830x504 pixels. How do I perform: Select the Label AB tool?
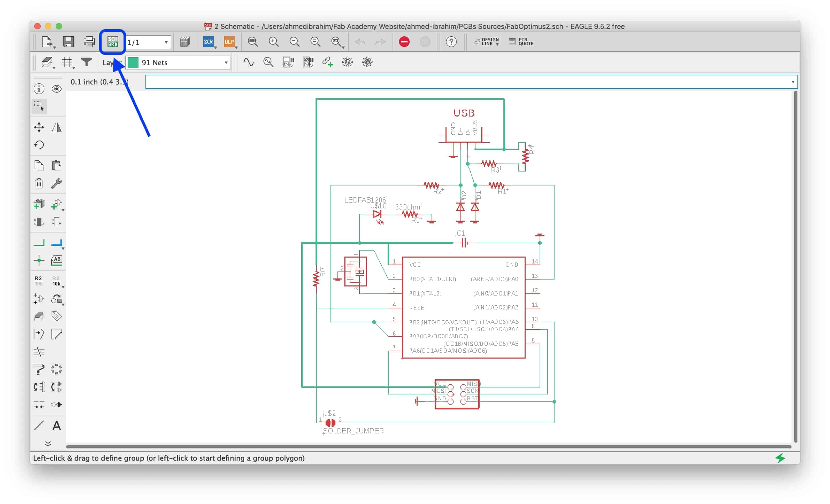pyautogui.click(x=57, y=260)
